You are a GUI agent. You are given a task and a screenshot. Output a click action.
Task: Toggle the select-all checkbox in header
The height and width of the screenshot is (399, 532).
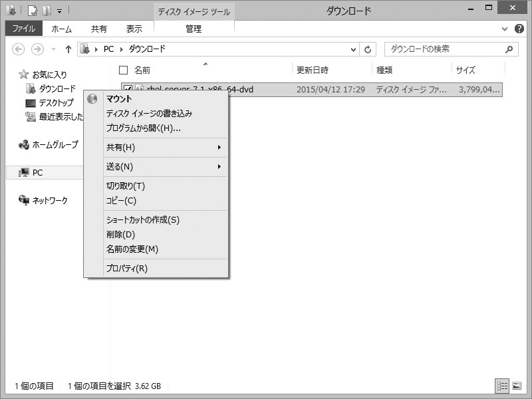pyautogui.click(x=124, y=70)
